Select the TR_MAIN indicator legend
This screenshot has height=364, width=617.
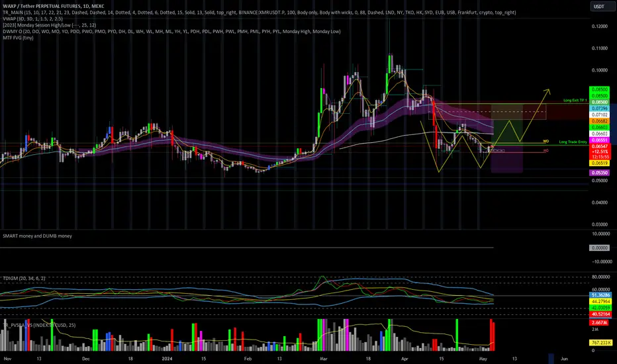[260, 12]
